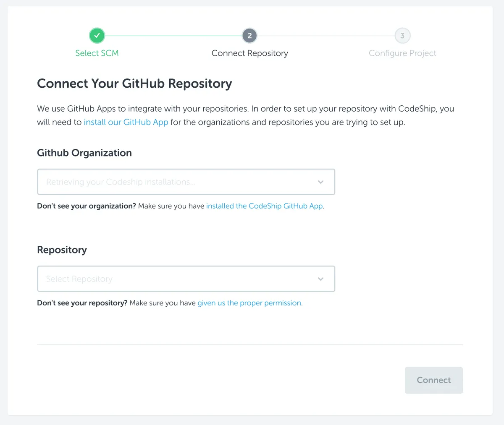
Task: Click the "Repository" section label
Action: [62, 250]
